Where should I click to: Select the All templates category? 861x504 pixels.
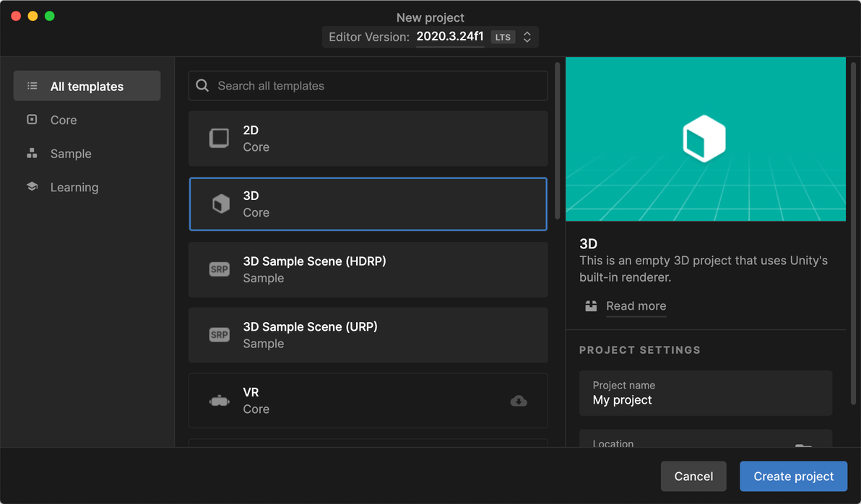click(x=87, y=86)
